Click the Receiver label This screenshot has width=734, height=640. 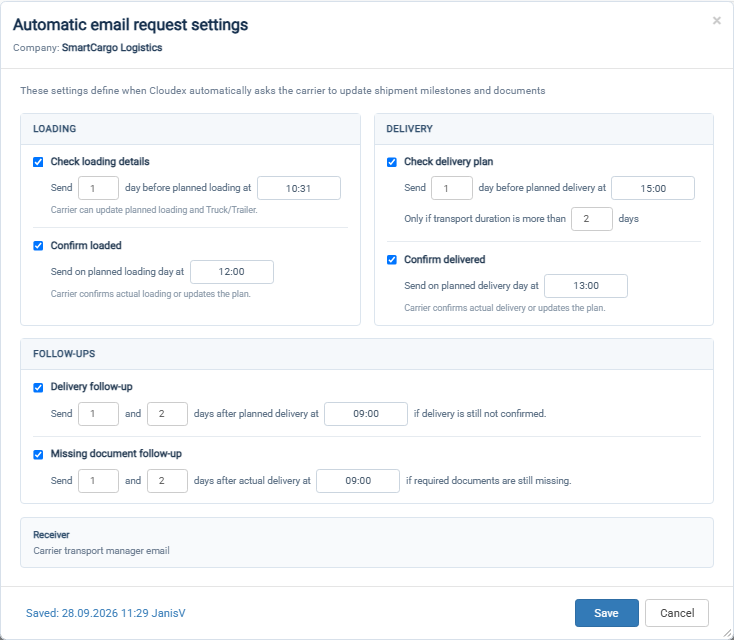point(51,535)
